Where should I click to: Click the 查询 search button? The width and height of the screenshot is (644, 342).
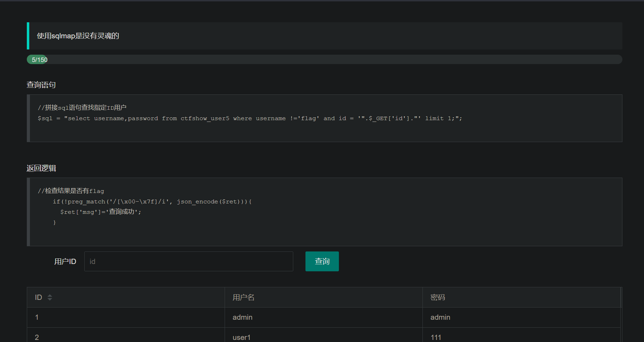click(322, 261)
